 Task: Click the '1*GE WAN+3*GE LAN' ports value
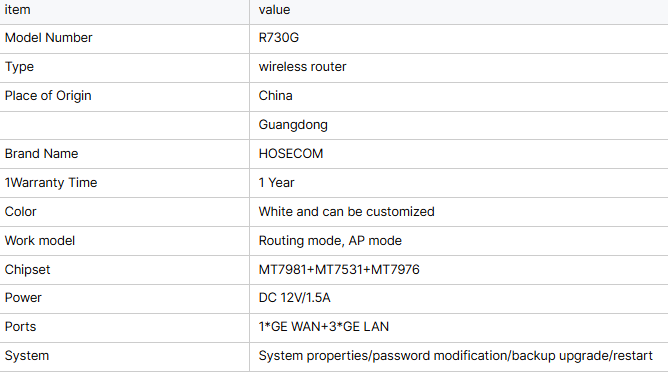click(x=324, y=327)
